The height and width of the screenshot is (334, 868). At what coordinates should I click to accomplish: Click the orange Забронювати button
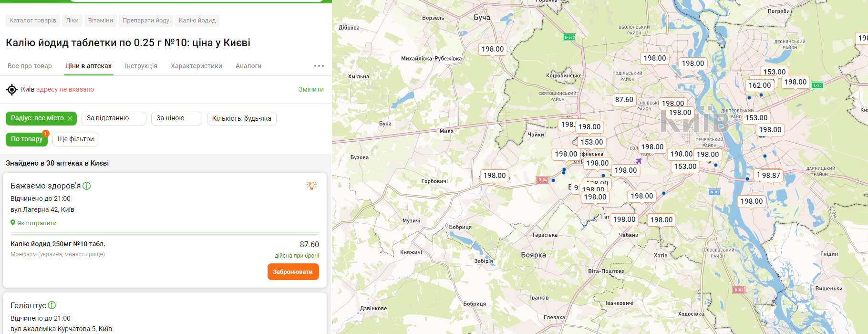pyautogui.click(x=293, y=272)
